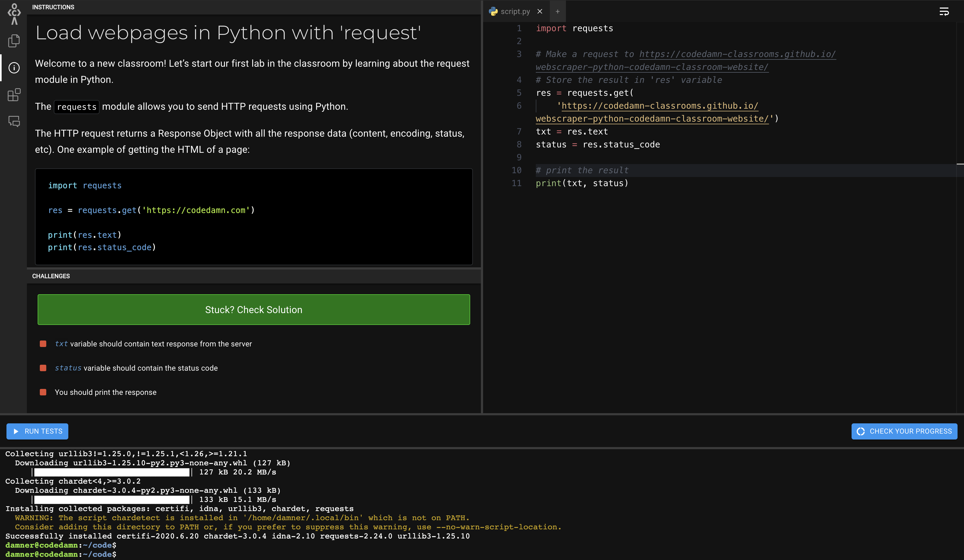Open the file explorer sidebar icon
Image resolution: width=964 pixels, height=560 pixels.
point(14,41)
